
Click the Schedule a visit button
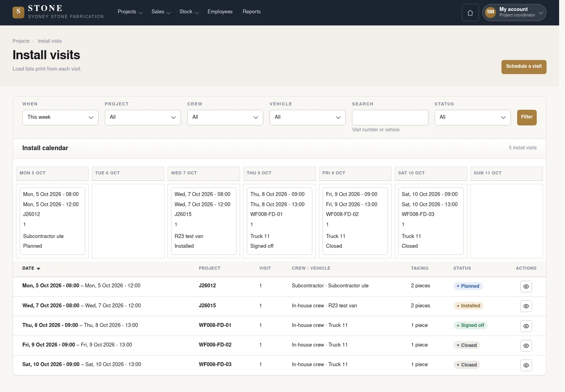tap(524, 67)
